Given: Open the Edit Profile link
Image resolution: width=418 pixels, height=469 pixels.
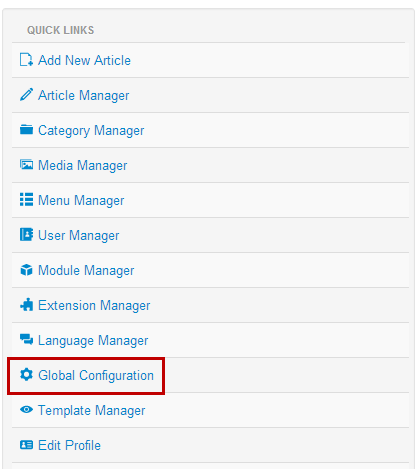Looking at the screenshot, I should [x=69, y=445].
